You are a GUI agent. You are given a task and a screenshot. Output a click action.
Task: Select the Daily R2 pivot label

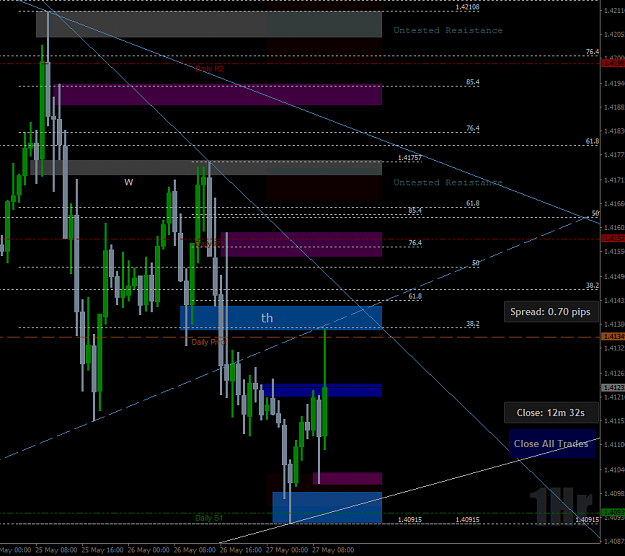pos(209,69)
